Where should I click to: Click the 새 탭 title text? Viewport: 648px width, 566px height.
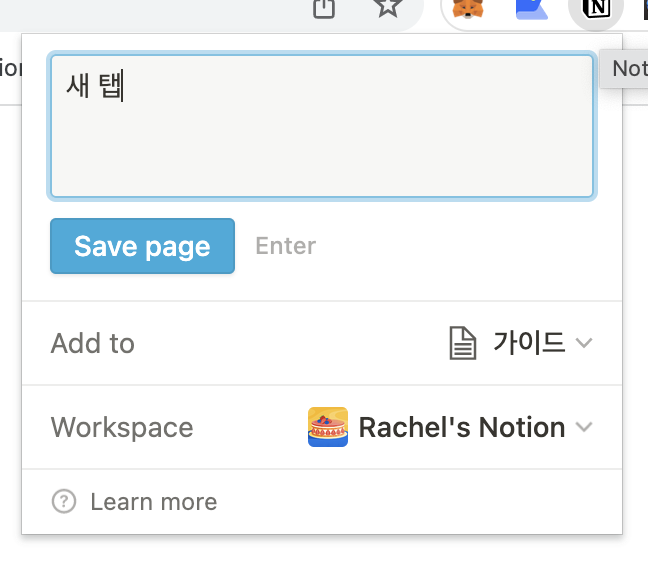coord(95,86)
